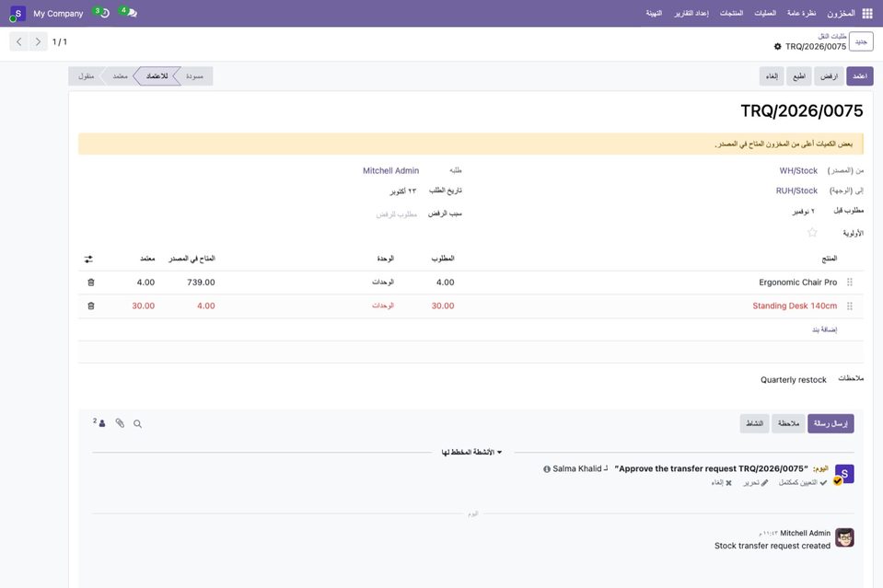883x588 pixels.
Task: Show info icon next to Salma Khalid
Action: (x=547, y=469)
